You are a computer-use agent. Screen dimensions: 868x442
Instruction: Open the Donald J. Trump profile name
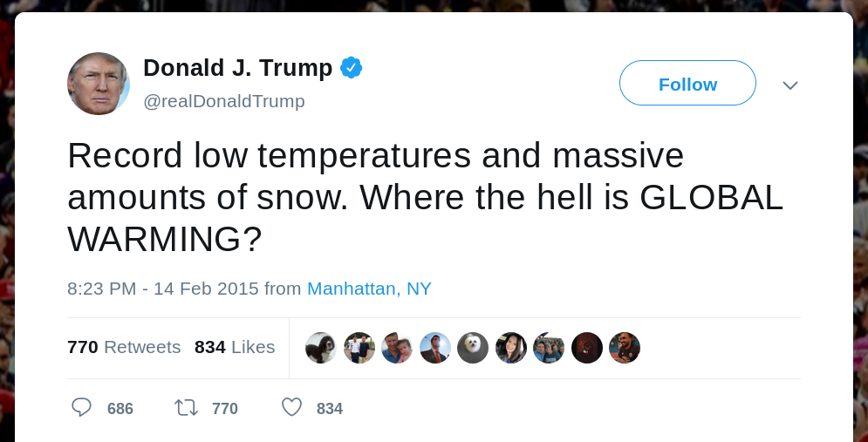click(237, 67)
